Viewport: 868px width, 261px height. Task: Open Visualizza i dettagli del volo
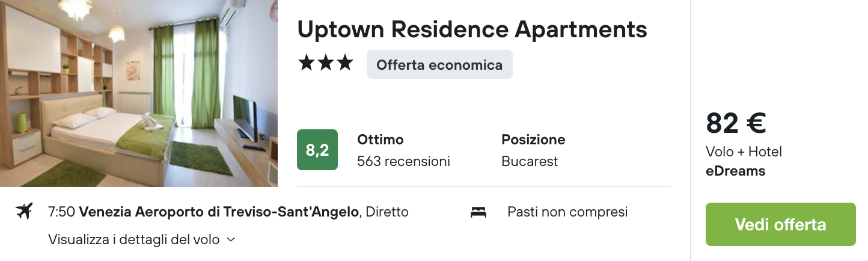(133, 239)
